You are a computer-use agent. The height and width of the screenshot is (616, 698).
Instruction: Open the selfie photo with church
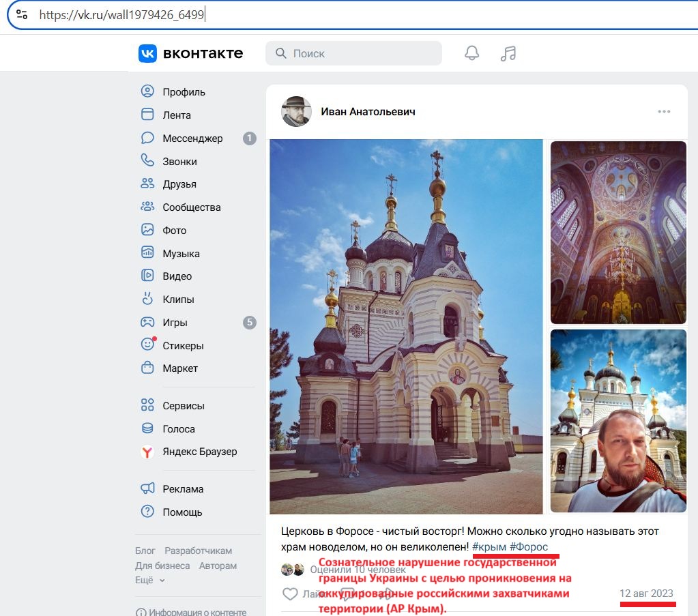tap(618, 421)
